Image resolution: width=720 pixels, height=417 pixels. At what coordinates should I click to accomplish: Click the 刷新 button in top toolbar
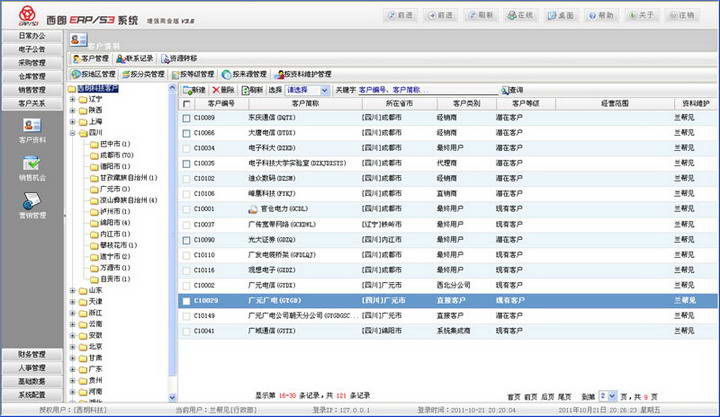[x=480, y=16]
